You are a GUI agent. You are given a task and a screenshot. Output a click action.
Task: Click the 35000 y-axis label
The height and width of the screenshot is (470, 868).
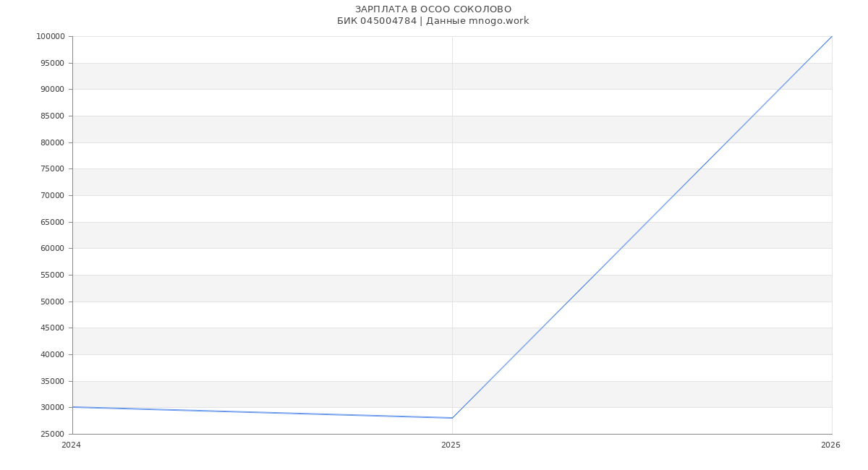(x=52, y=382)
